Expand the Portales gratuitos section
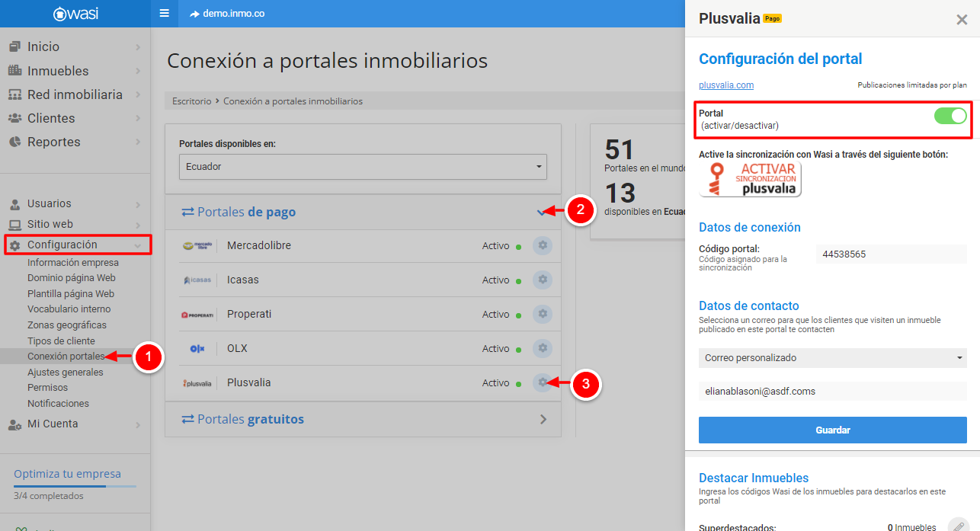The image size is (980, 531). 543,419
